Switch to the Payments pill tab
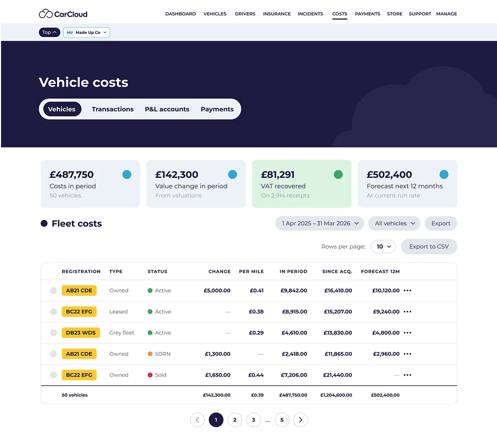The width and height of the screenshot is (497, 448). (217, 109)
